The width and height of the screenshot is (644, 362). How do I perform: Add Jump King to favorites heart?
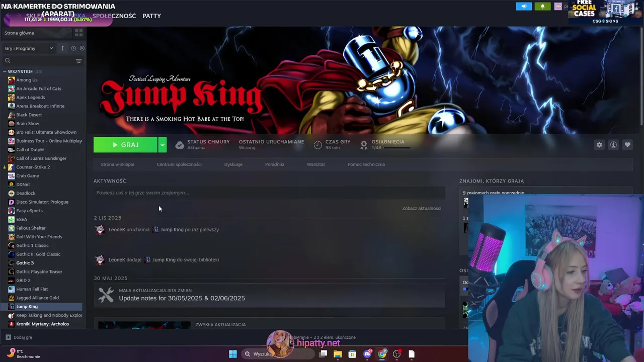(627, 145)
